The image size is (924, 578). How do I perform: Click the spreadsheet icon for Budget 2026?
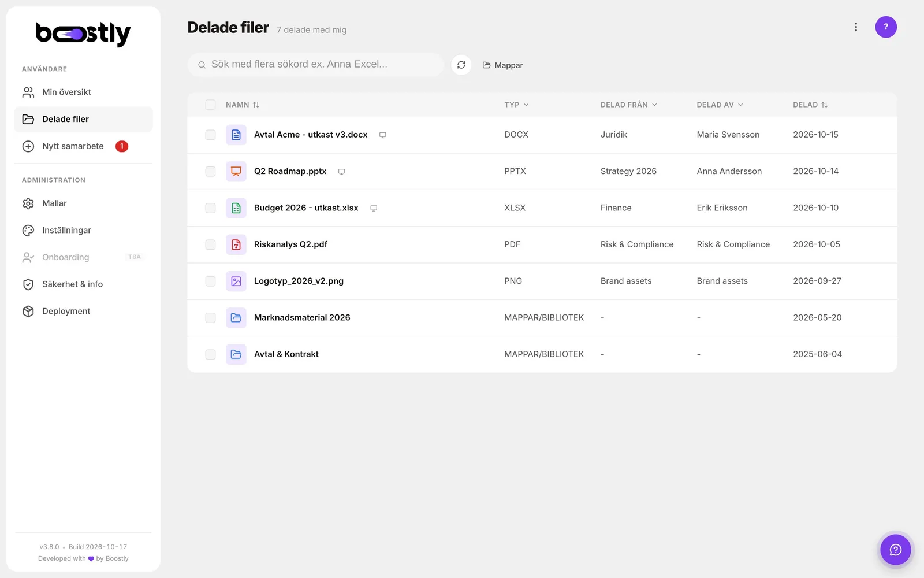(x=236, y=208)
